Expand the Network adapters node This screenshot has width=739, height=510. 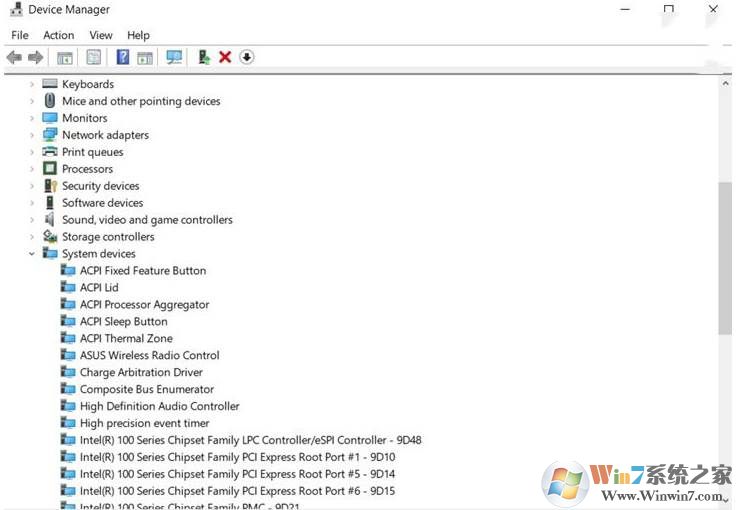coord(32,135)
